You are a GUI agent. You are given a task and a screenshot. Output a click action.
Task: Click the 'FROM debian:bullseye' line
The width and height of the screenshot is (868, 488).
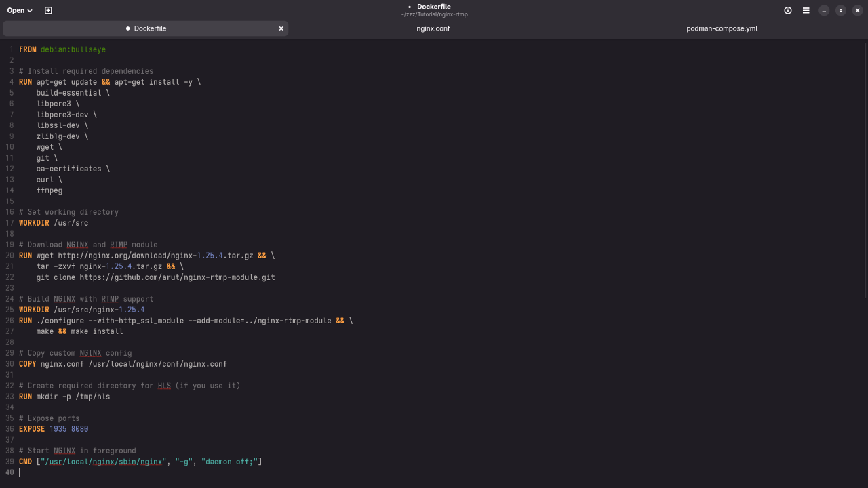62,49
